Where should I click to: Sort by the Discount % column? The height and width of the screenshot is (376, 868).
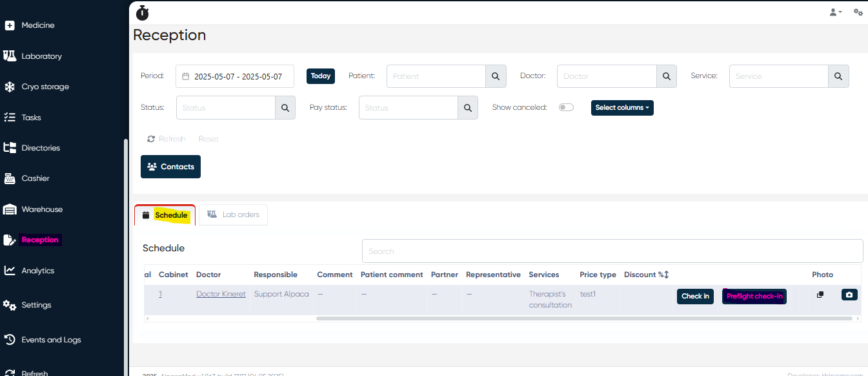point(646,275)
